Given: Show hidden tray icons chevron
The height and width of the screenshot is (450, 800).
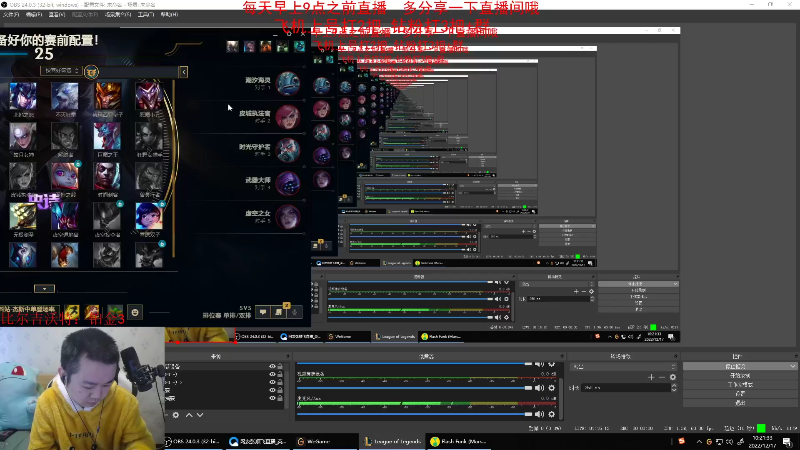Looking at the screenshot, I should pyautogui.click(x=699, y=442).
